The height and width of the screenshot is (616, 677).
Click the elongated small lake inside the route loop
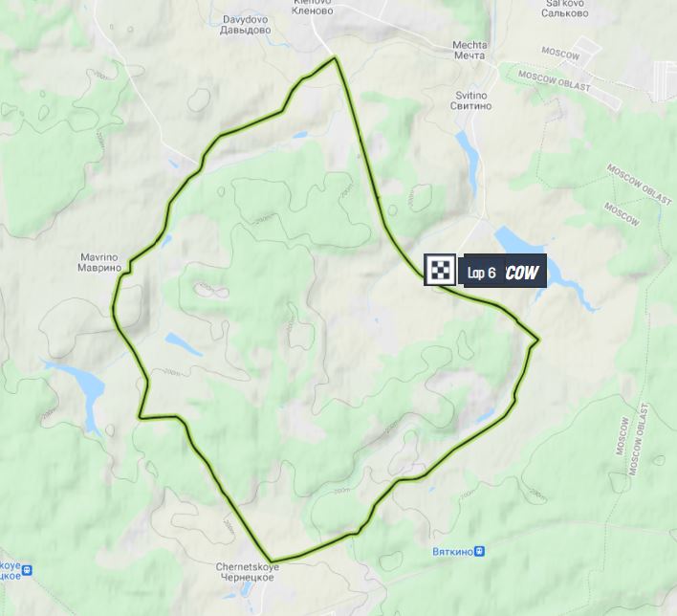pyautogui.click(x=184, y=343)
